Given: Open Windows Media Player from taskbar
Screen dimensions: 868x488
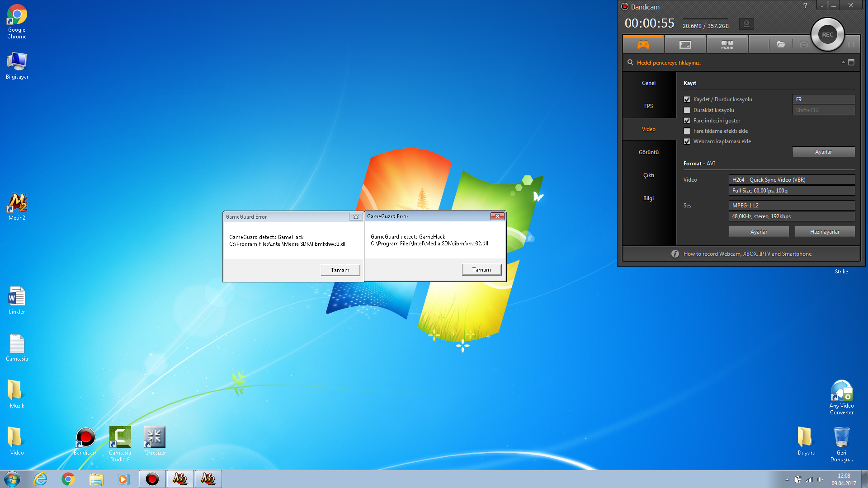Looking at the screenshot, I should click(x=123, y=479).
